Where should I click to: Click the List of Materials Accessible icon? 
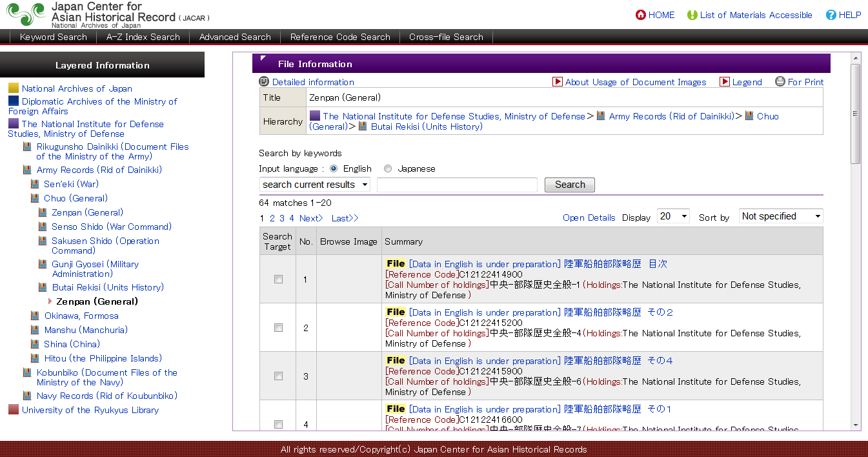692,15
